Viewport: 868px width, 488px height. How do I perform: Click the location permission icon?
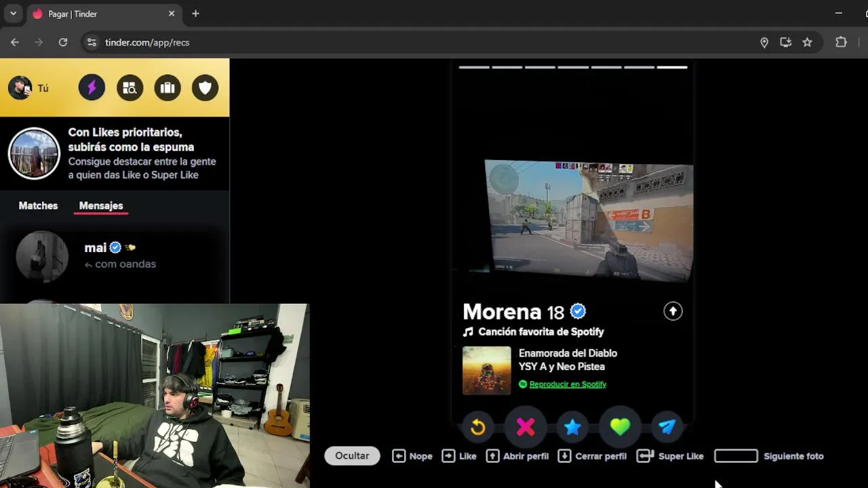[764, 42]
